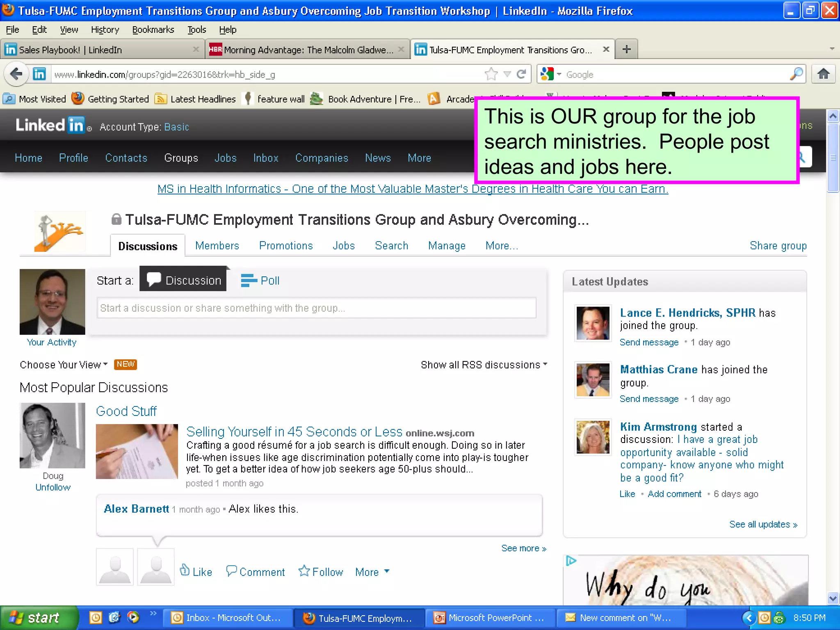The height and width of the screenshot is (630, 840).
Task: Click the URL address bar
Action: (267, 74)
